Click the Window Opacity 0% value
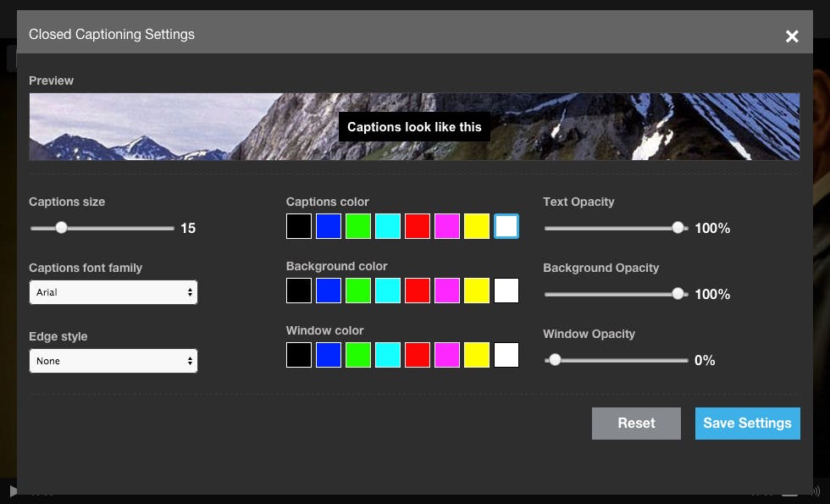Viewport: 830px width, 504px height. pyautogui.click(x=705, y=361)
